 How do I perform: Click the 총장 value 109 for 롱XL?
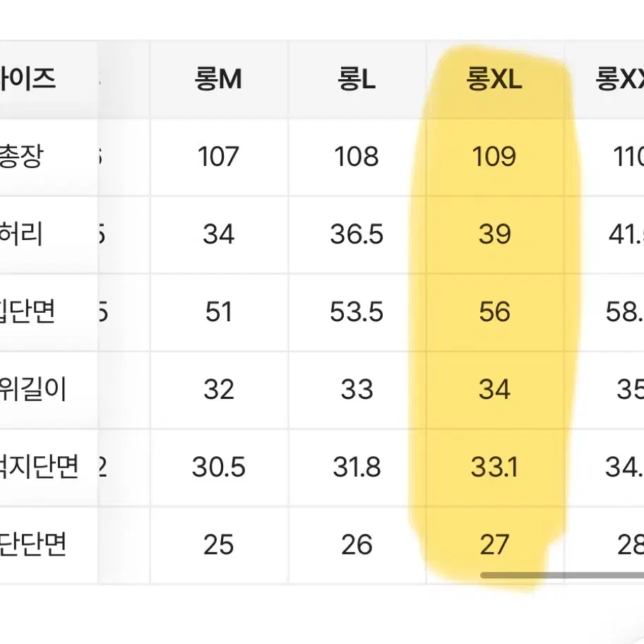(494, 157)
